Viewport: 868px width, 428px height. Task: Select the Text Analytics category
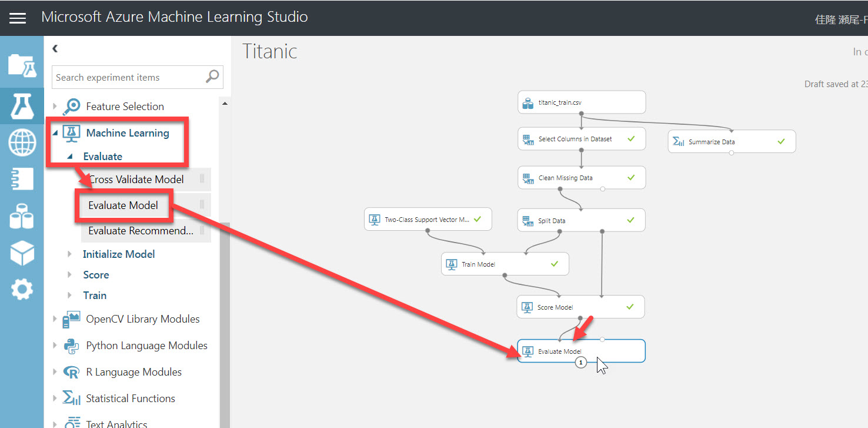point(115,423)
